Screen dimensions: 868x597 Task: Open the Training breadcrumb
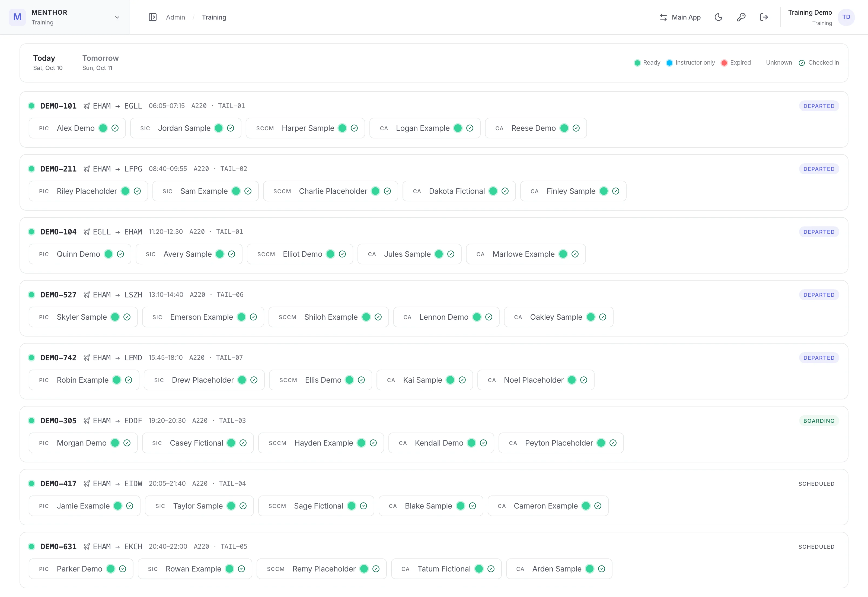click(214, 17)
